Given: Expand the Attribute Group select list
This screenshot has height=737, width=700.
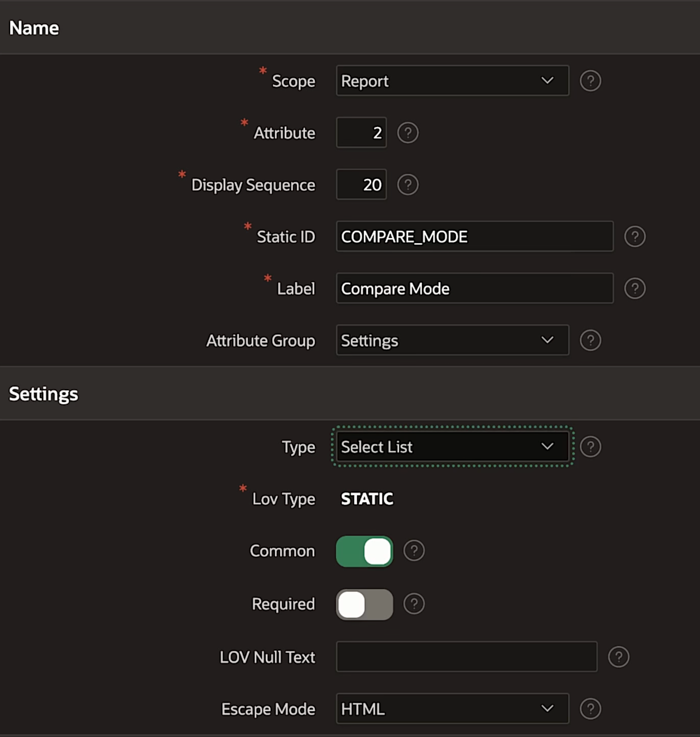Looking at the screenshot, I should coord(452,340).
